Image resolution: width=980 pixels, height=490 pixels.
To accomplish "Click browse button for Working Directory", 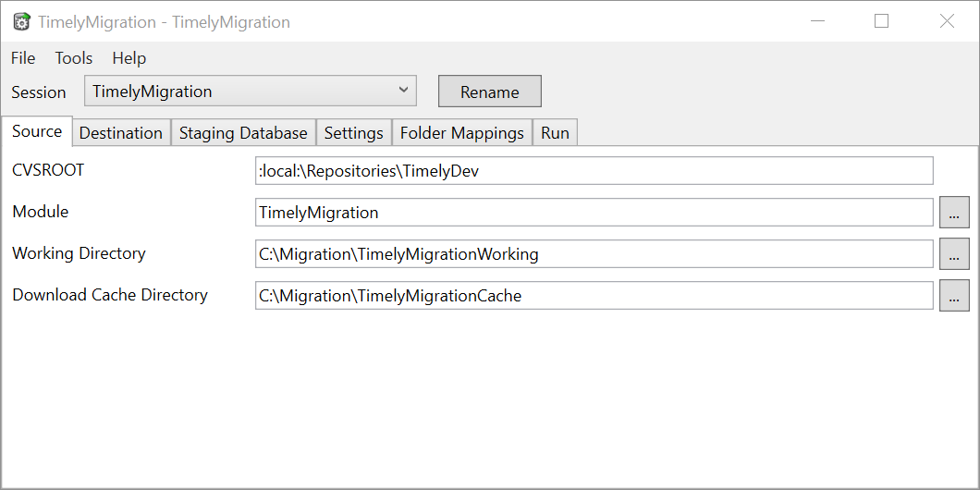I will coord(954,253).
